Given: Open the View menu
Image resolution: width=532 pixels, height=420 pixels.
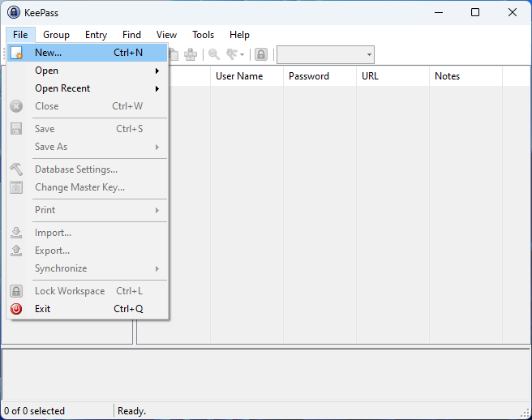Looking at the screenshot, I should (166, 35).
